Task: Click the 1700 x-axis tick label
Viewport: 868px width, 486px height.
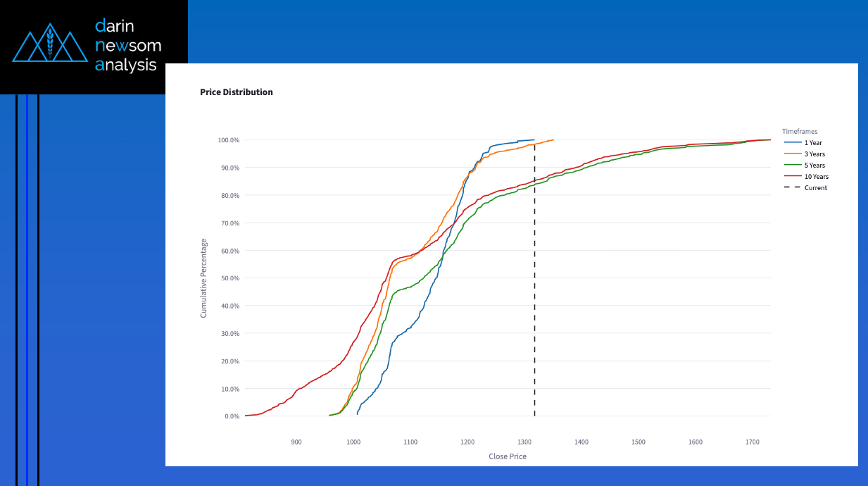Action: [x=753, y=442]
